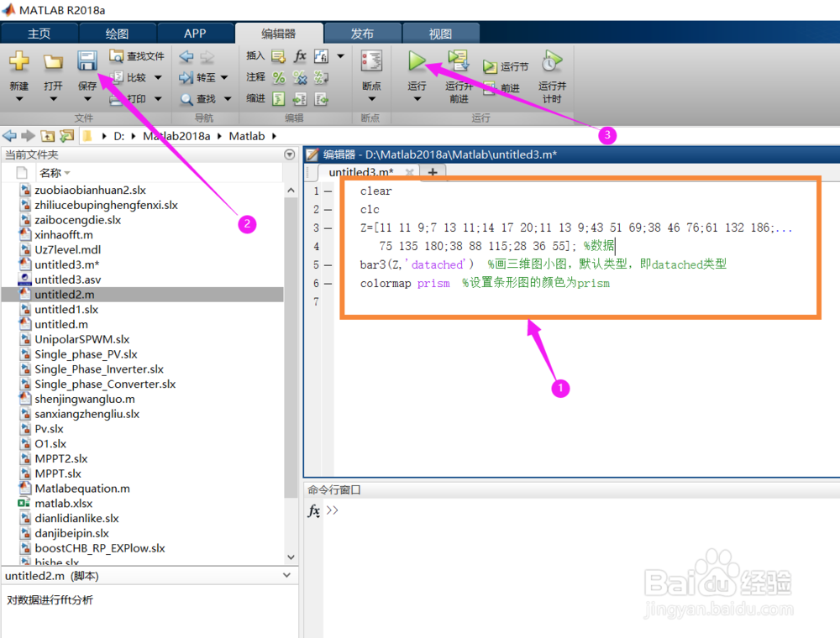Expand the Find (查找) dropdown arrow

click(x=228, y=99)
